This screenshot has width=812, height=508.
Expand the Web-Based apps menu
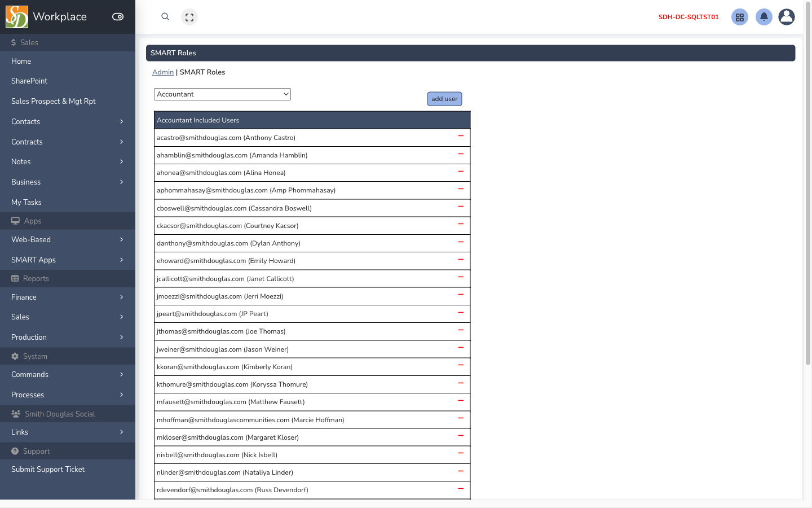tap(68, 239)
